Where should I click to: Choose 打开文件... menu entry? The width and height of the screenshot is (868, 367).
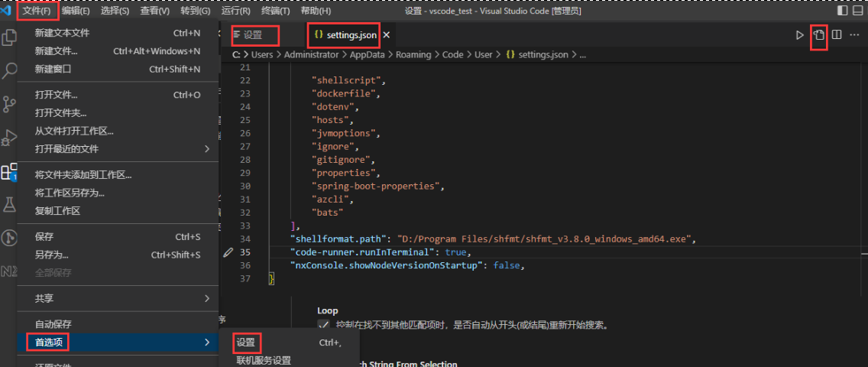[118, 95]
